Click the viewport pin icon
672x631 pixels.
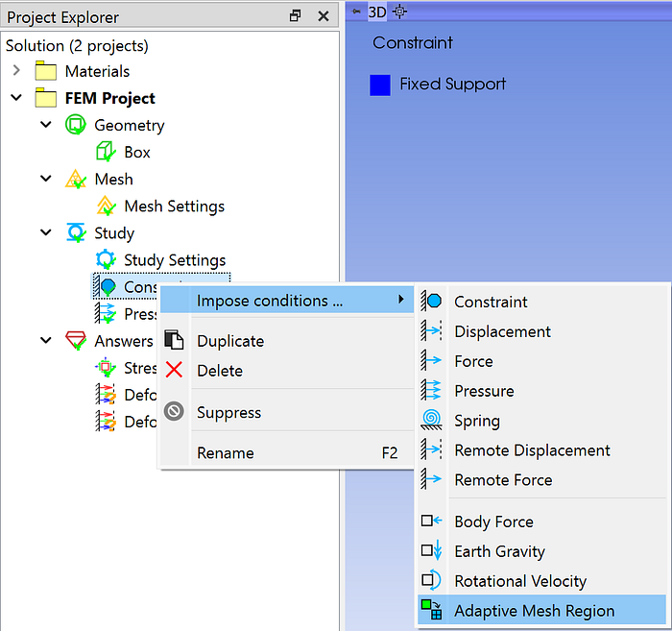point(356,12)
